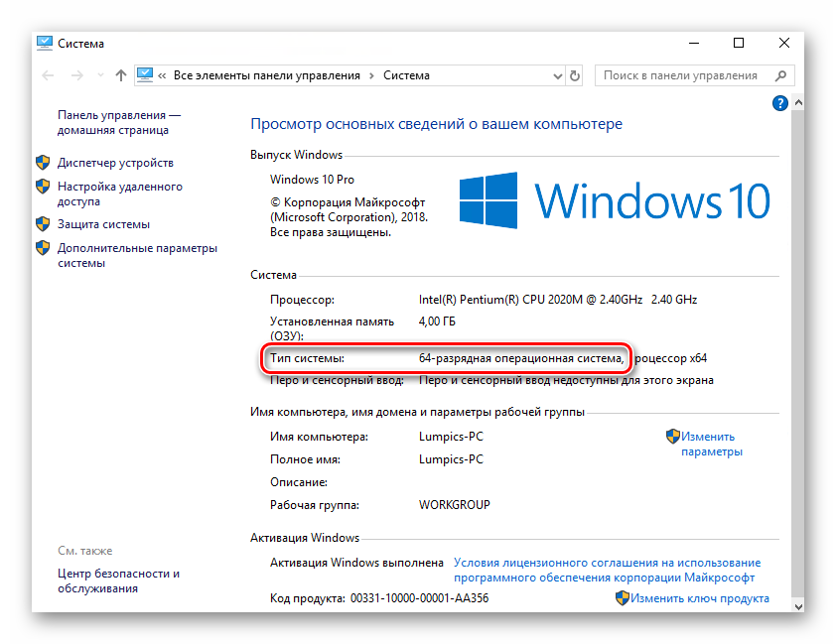Click Изменить ключ продукта link
Viewport: 836px width, 644px height.
click(699, 598)
